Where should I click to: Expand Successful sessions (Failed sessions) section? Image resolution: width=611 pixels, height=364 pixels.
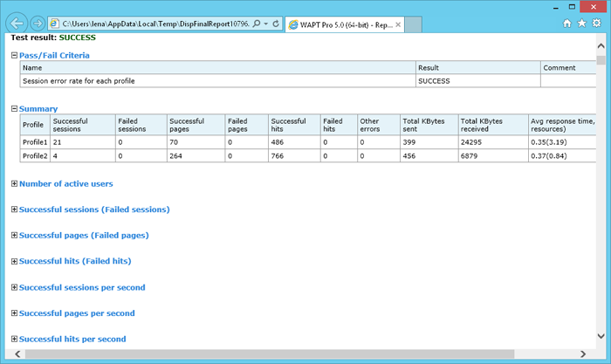coord(15,209)
